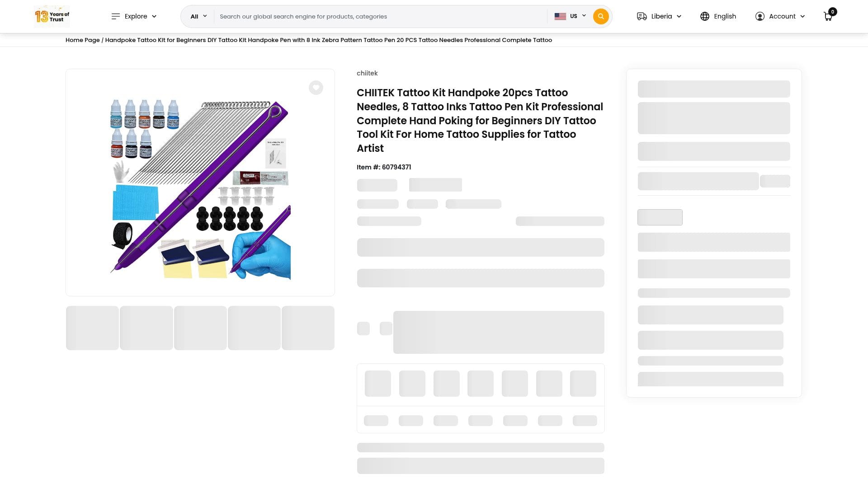Click the Account user avatar icon

759,16
